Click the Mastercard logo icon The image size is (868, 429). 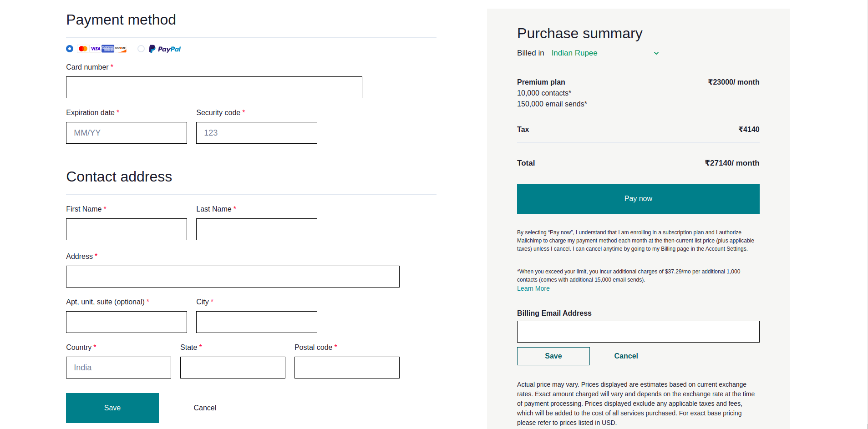pyautogui.click(x=83, y=49)
